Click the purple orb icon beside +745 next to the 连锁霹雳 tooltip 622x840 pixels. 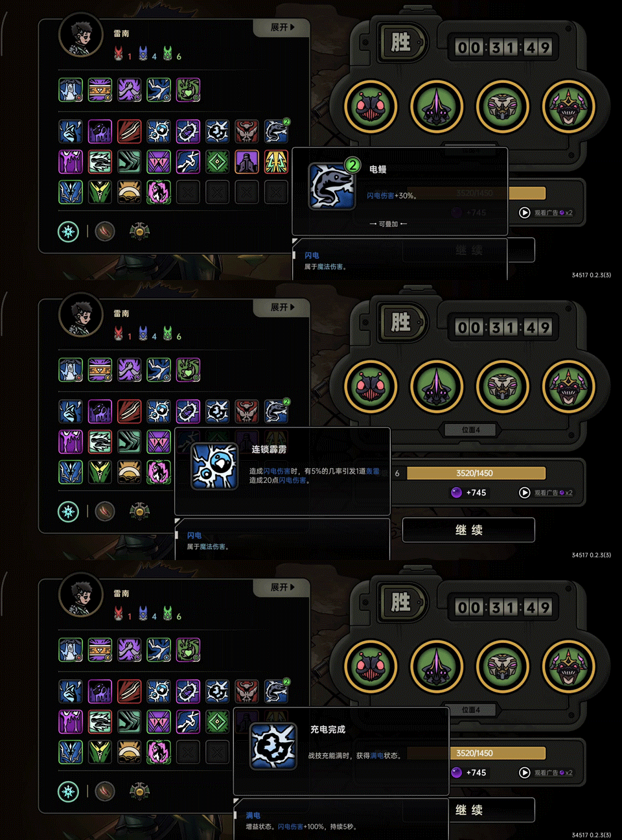[456, 493]
